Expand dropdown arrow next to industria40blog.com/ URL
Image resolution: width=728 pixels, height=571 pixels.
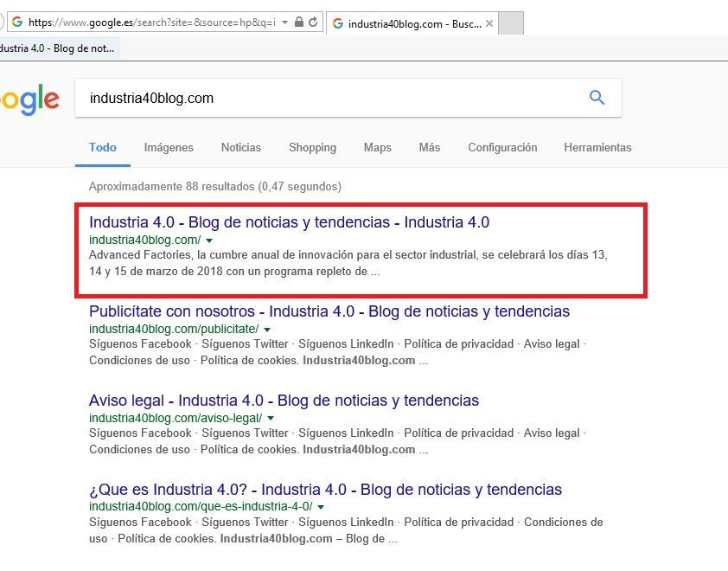point(209,241)
